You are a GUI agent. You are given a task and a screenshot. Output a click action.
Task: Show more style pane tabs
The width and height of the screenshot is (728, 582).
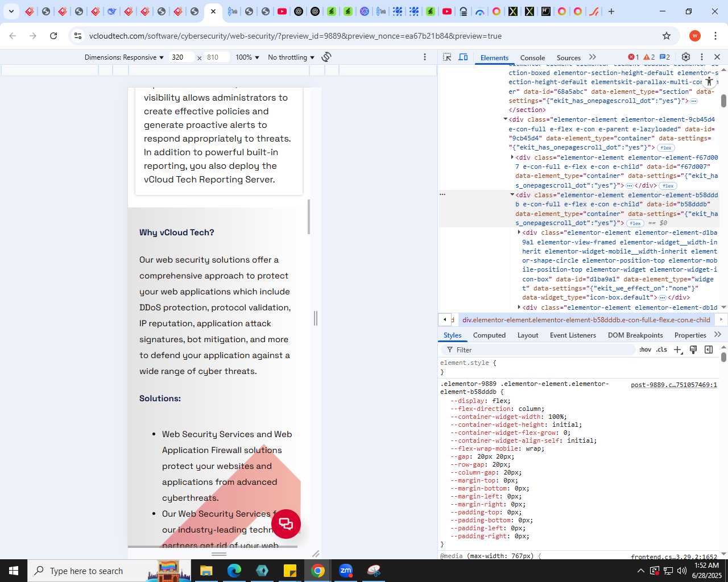tap(718, 335)
